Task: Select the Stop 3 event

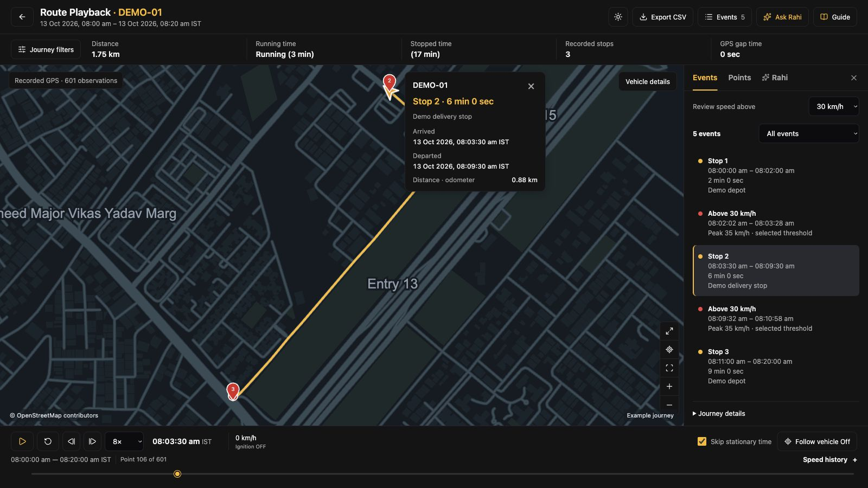Action: pyautogui.click(x=776, y=367)
